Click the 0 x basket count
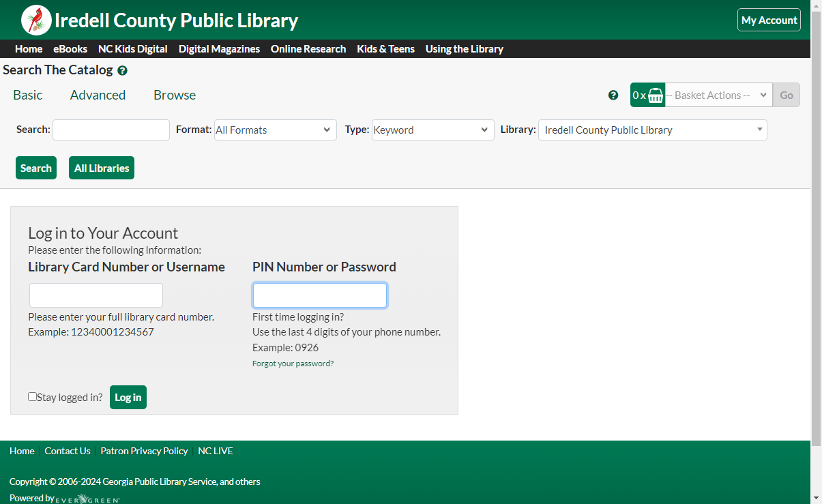This screenshot has width=822, height=504. click(639, 95)
